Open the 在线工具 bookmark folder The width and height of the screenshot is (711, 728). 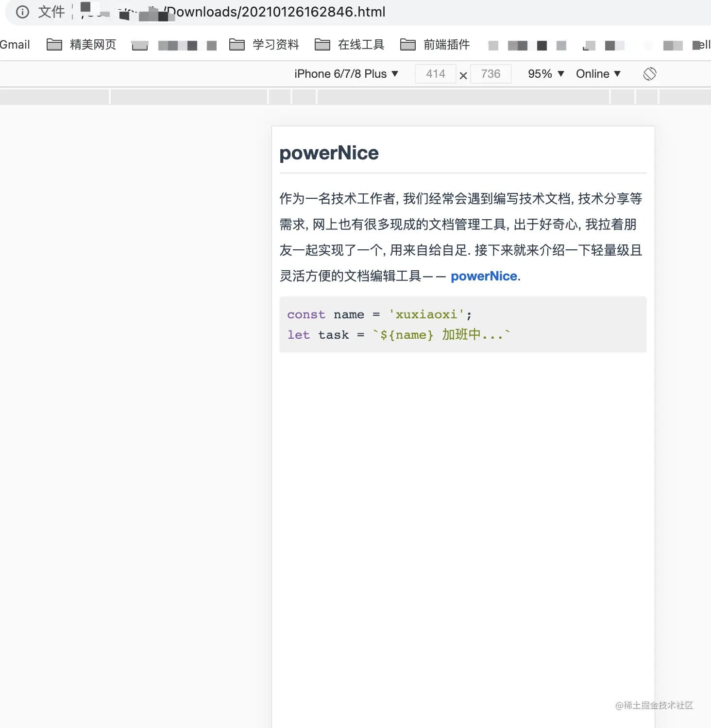pyautogui.click(x=350, y=45)
